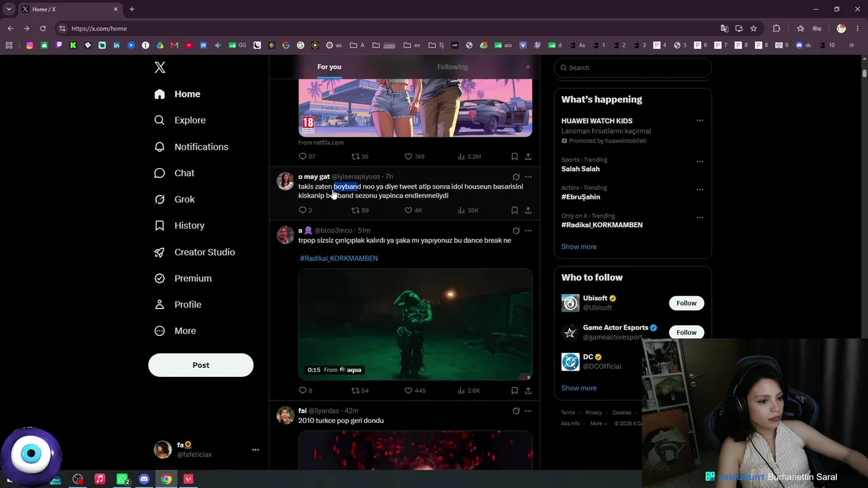Open options for HUAWEI WATCH KIDS trend
The image size is (868, 488).
(700, 121)
